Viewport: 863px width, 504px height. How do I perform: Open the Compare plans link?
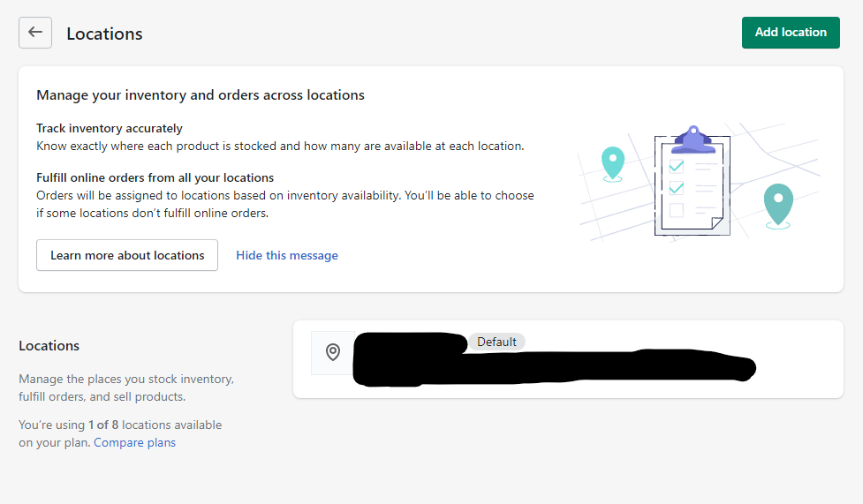click(134, 442)
